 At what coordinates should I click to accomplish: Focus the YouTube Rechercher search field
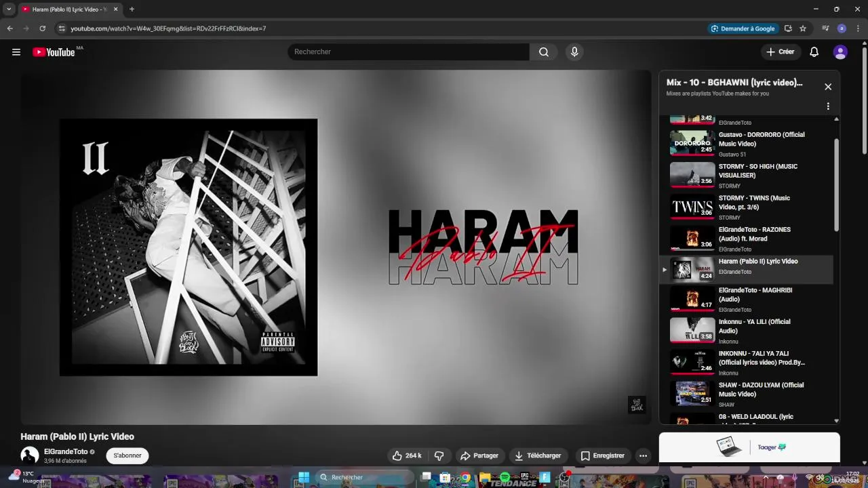pyautogui.click(x=409, y=52)
